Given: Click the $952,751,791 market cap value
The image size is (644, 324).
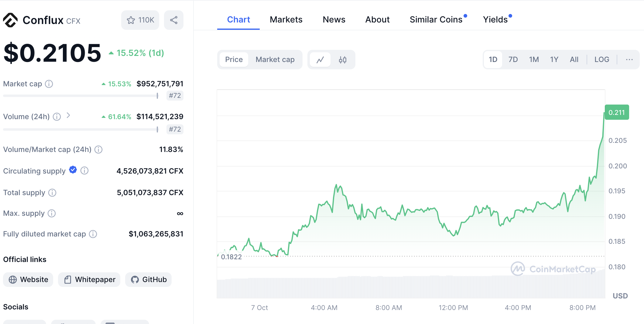Looking at the screenshot, I should click(x=160, y=84).
